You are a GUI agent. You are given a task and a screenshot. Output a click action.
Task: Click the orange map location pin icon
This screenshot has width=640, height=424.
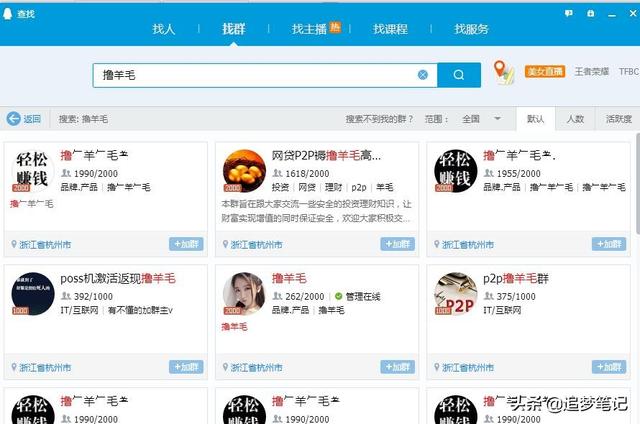click(502, 72)
